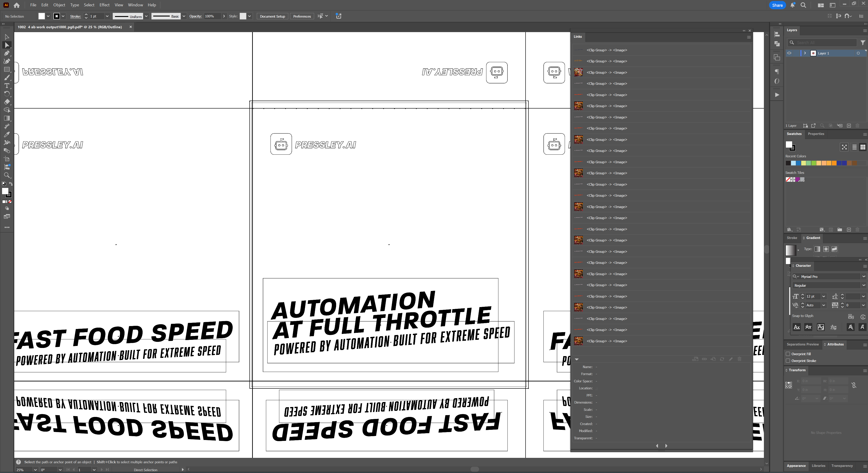
Task: Open the Actions play icon in dock
Action: pos(777,95)
